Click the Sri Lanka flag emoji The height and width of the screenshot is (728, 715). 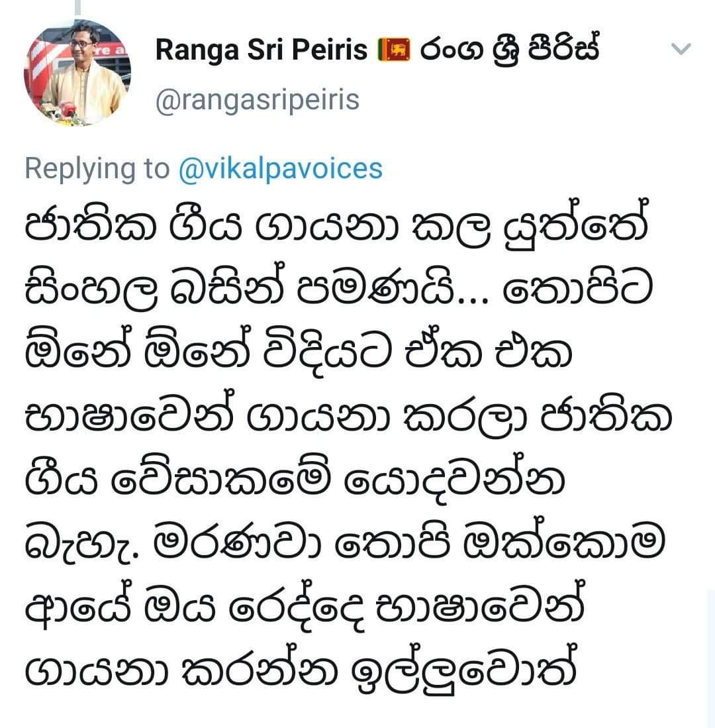[393, 51]
